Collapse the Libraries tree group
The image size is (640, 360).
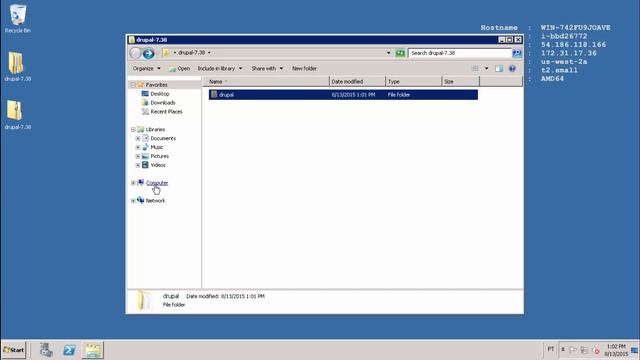point(133,129)
